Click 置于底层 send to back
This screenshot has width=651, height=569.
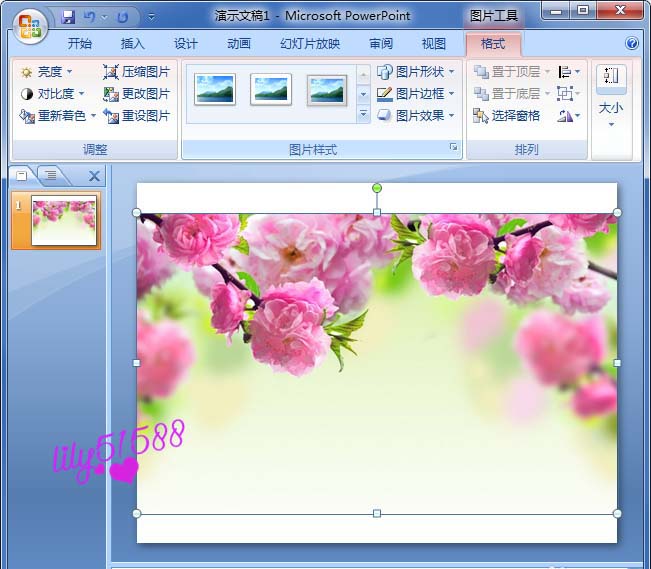(507, 94)
